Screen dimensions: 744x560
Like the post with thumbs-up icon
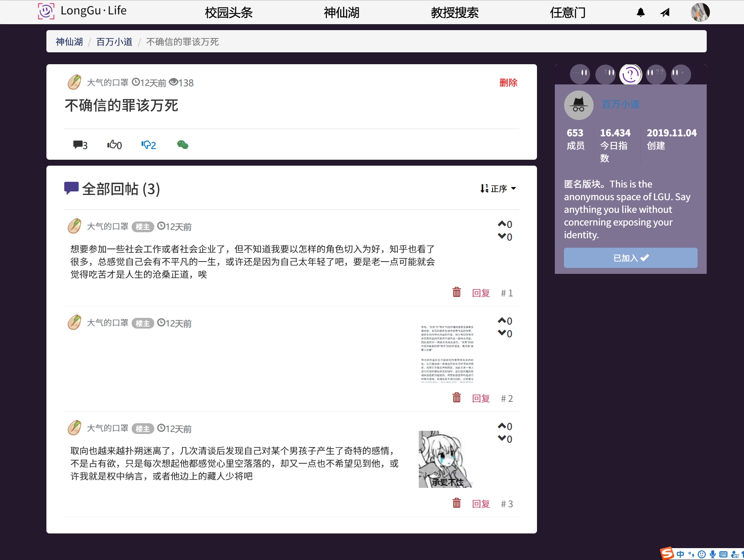point(111,145)
